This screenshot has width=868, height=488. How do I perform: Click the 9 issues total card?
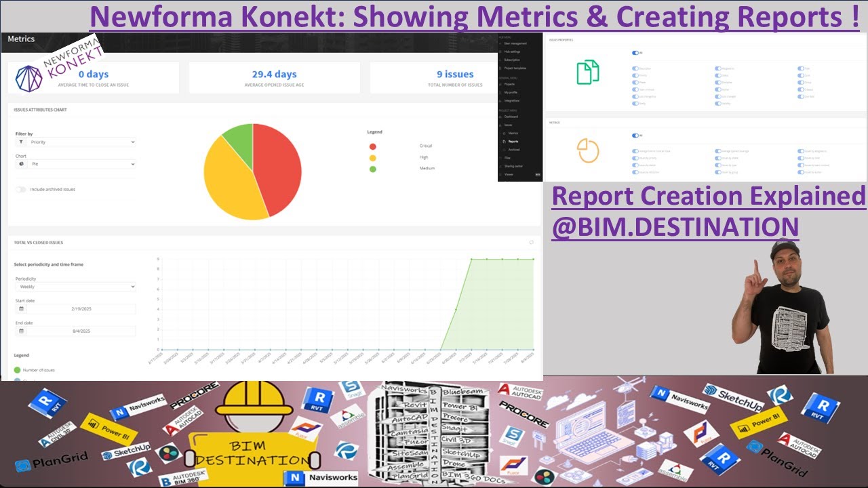point(454,78)
